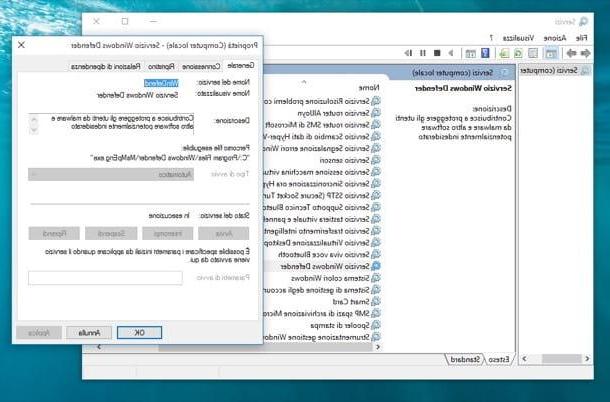610x402 pixels.
Task: Click the console tree pane horizontal scrollbar thumb
Action: (x=561, y=358)
